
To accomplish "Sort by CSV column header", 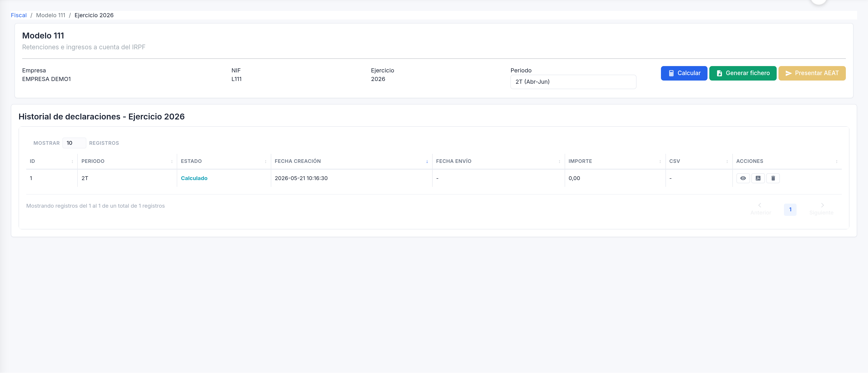I will coord(699,161).
